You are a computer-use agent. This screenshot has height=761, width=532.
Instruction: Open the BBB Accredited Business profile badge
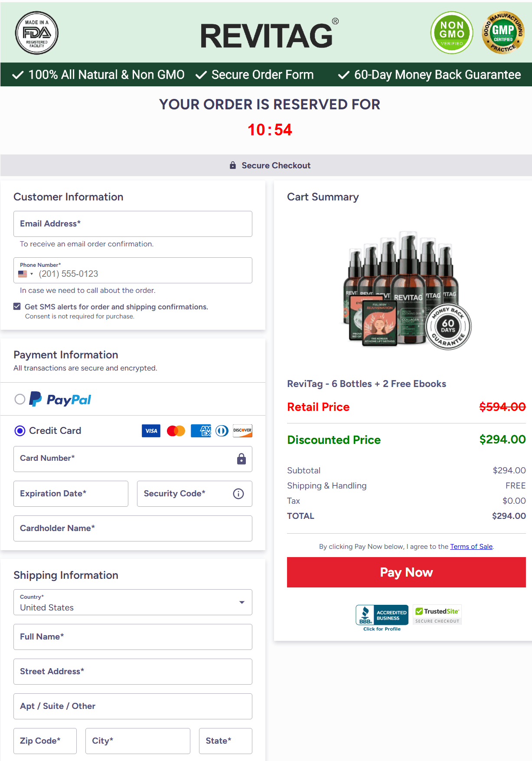(382, 617)
